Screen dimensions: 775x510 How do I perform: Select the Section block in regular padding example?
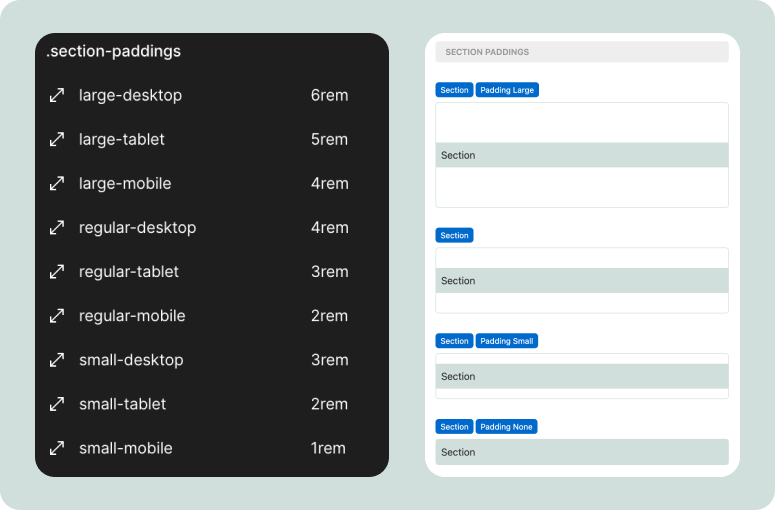582,281
